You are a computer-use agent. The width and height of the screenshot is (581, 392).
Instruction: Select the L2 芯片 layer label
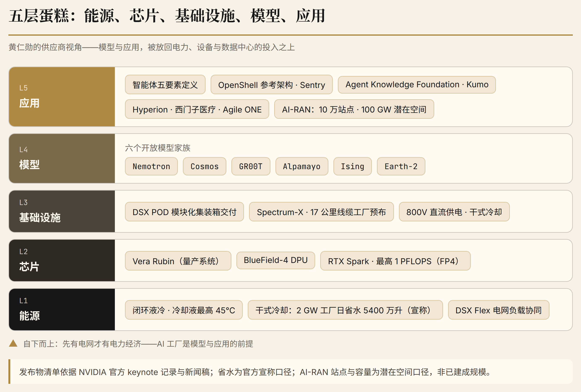62,261
